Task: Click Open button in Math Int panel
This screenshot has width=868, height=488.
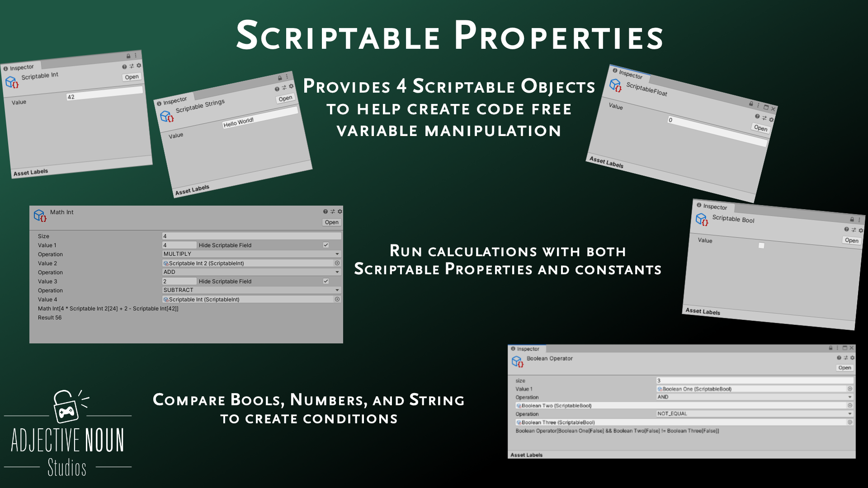Action: coord(331,222)
